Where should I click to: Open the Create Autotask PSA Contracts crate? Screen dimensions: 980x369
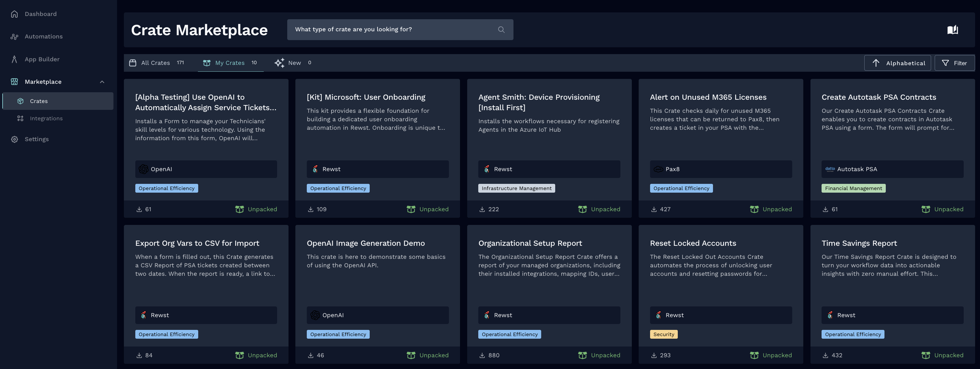(x=879, y=97)
